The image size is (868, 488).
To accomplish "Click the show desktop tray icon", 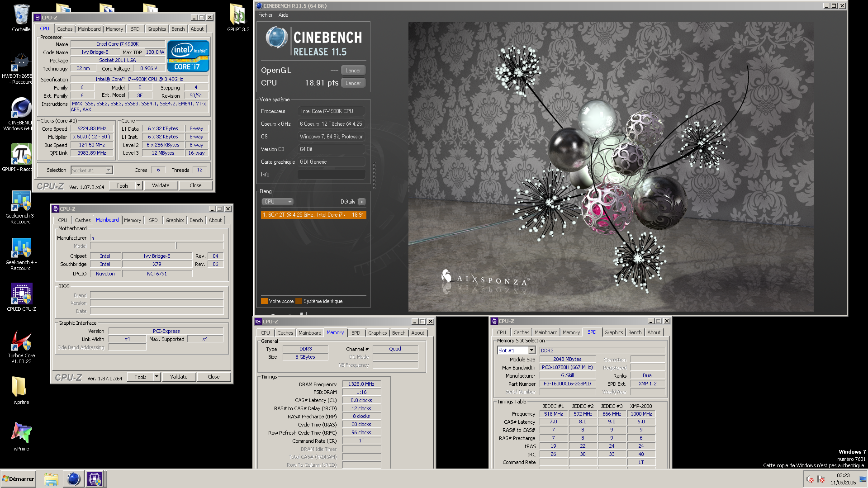I will coord(863,479).
